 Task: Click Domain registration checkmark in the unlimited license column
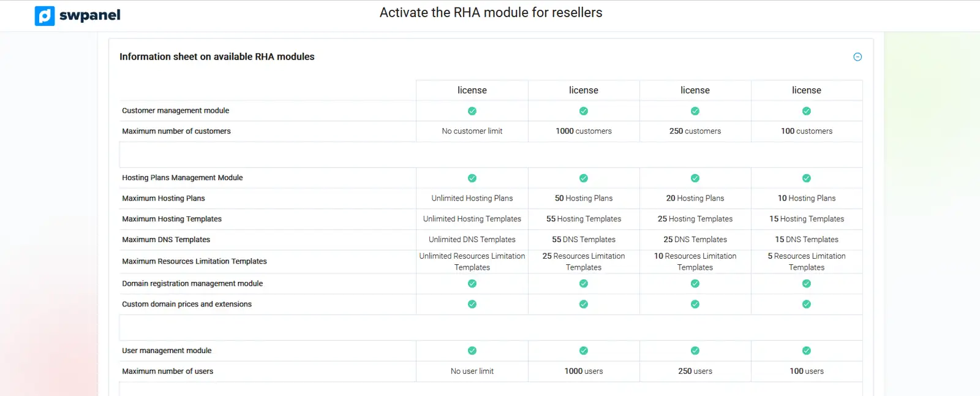click(472, 284)
